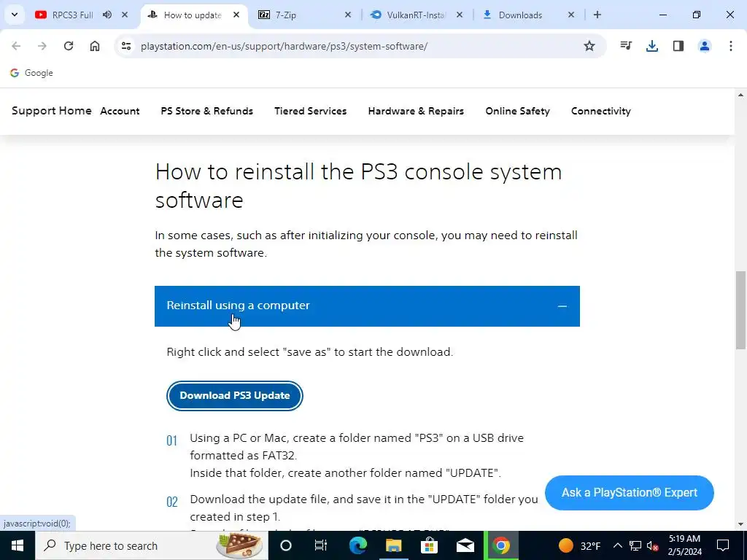Reload the current page
The width and height of the screenshot is (747, 560).
(69, 46)
